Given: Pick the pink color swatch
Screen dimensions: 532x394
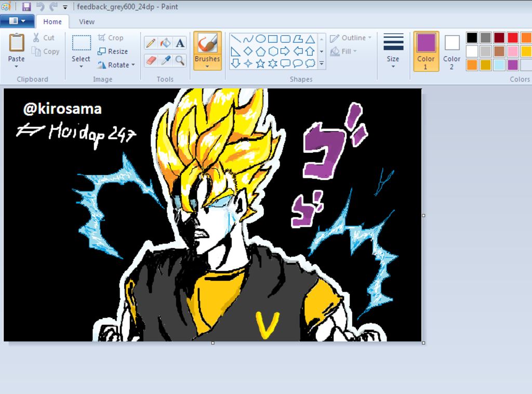Looking at the screenshot, I should (513, 51).
